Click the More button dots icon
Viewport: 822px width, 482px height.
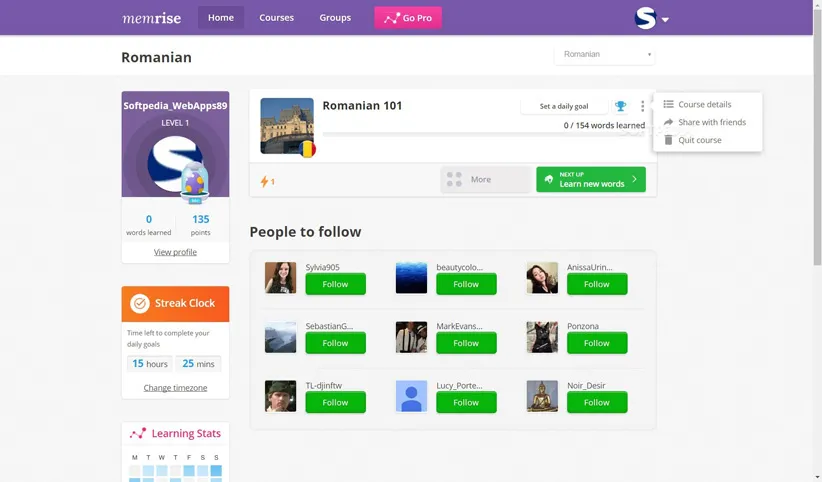(454, 179)
